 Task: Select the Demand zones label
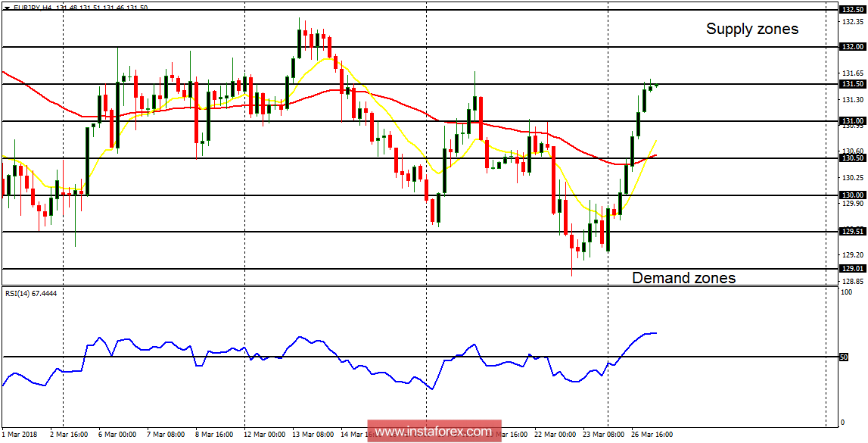point(684,278)
